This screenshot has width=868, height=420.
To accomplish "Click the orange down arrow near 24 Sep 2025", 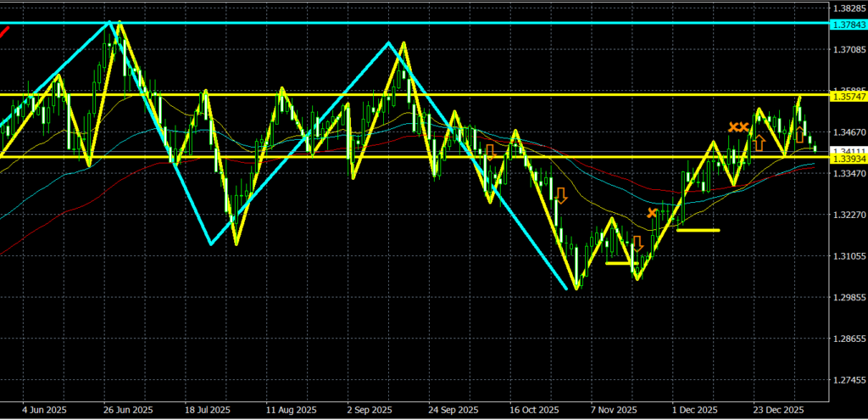I will (489, 153).
